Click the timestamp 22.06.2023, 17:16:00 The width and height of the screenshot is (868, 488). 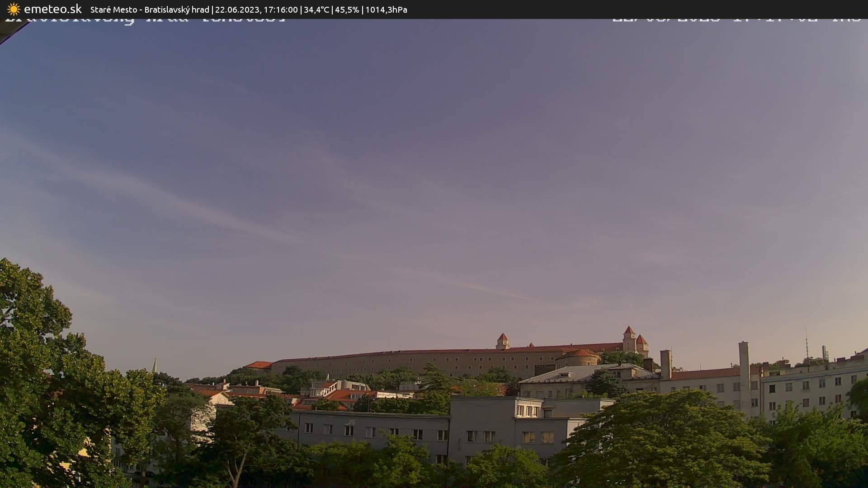[256, 9]
